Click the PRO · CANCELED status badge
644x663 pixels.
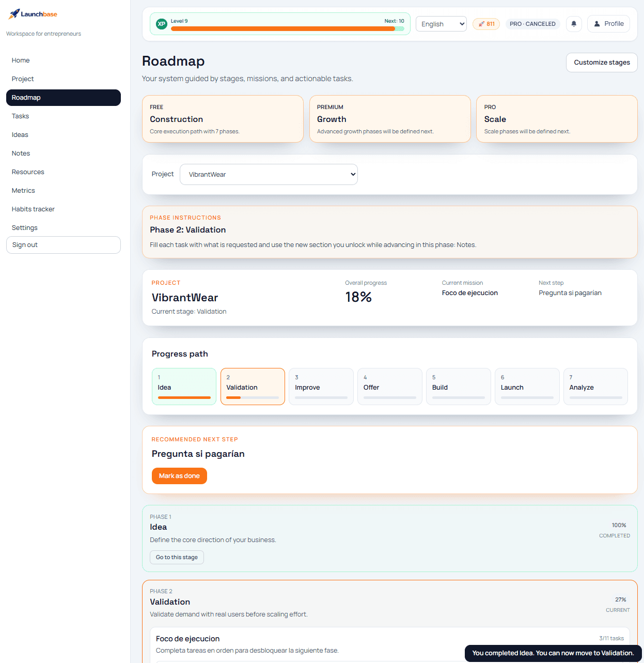tap(532, 24)
